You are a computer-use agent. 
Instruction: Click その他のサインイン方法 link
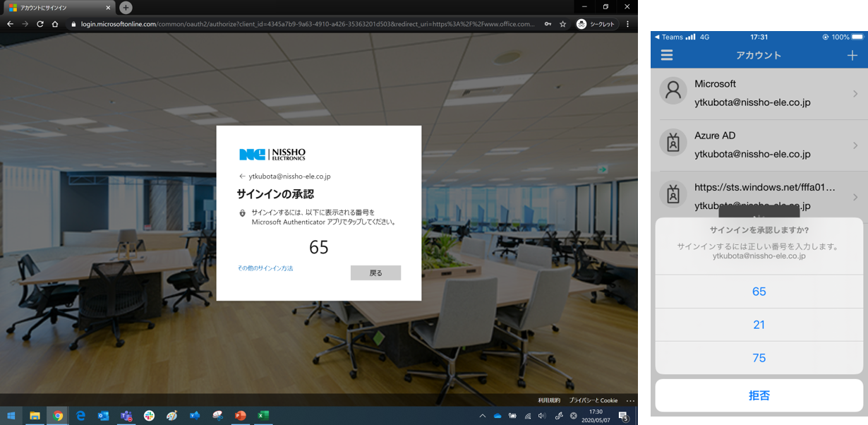[265, 268]
